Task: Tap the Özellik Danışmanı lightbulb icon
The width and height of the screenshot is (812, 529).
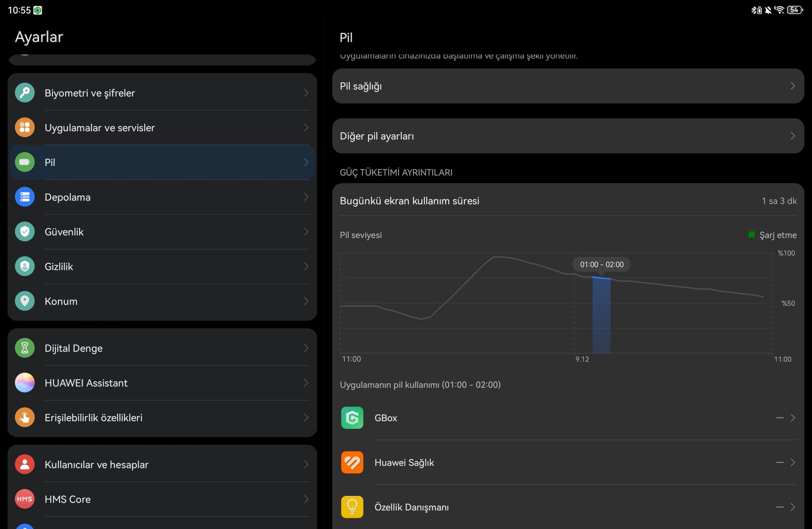Action: (352, 507)
